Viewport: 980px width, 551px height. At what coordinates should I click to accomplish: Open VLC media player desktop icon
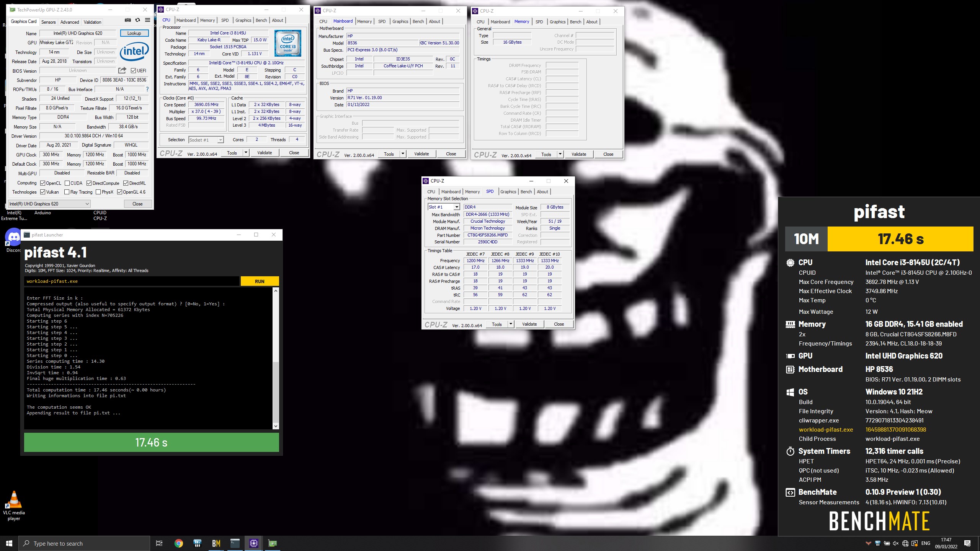coord(14,506)
